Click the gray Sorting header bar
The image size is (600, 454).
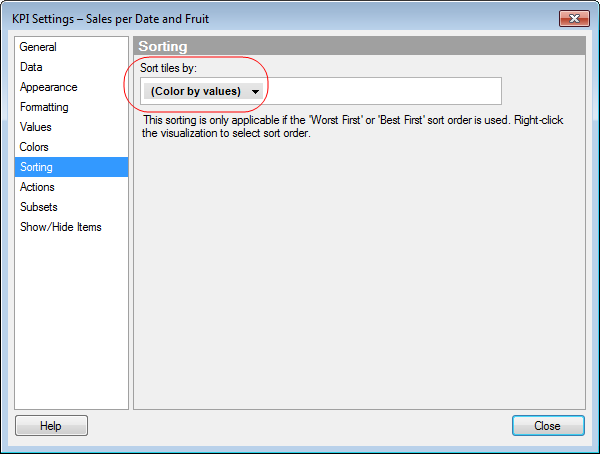[359, 46]
